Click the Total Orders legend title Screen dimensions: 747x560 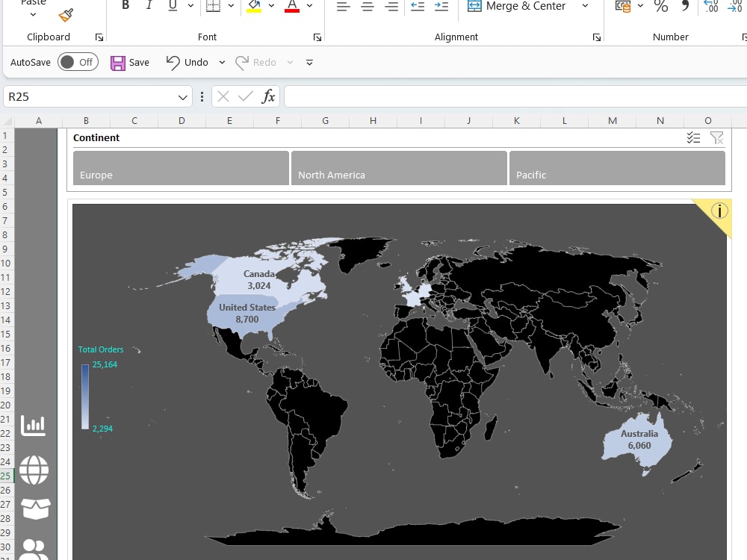point(101,349)
